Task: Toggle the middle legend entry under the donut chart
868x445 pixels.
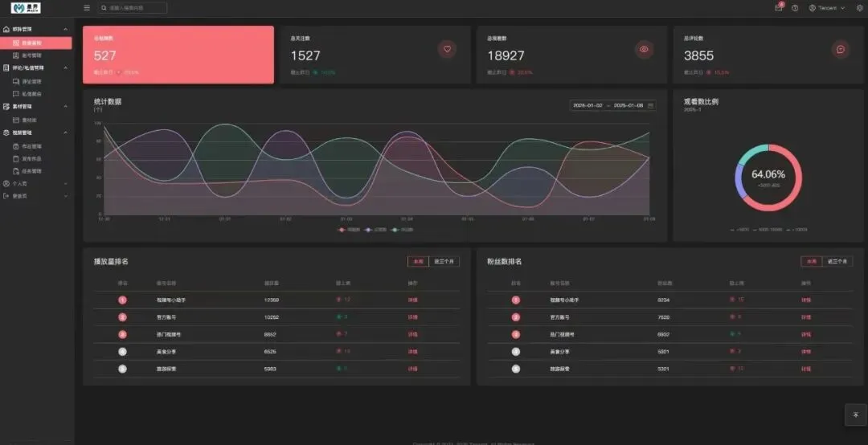Action: [x=767, y=229]
